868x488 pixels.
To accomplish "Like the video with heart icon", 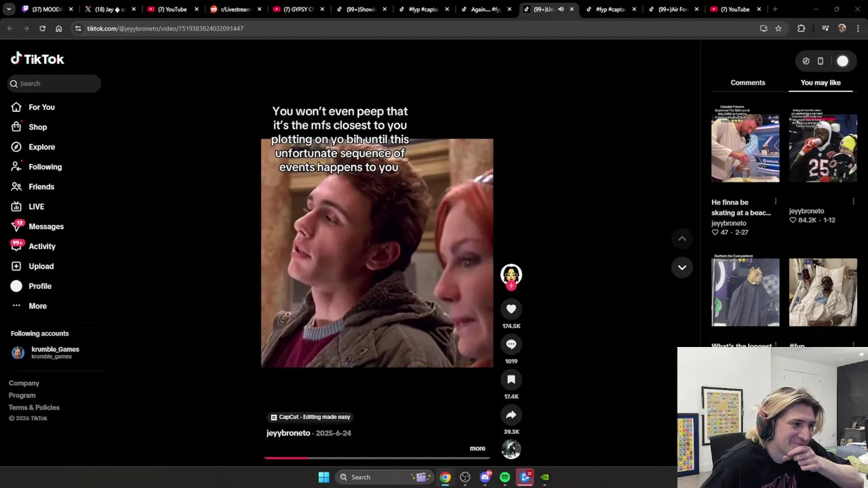I will tap(511, 309).
